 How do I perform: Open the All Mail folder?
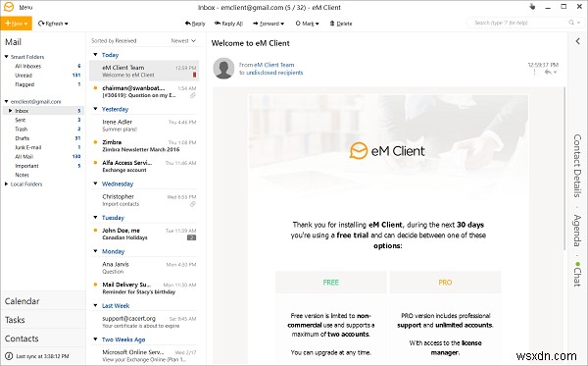click(24, 157)
